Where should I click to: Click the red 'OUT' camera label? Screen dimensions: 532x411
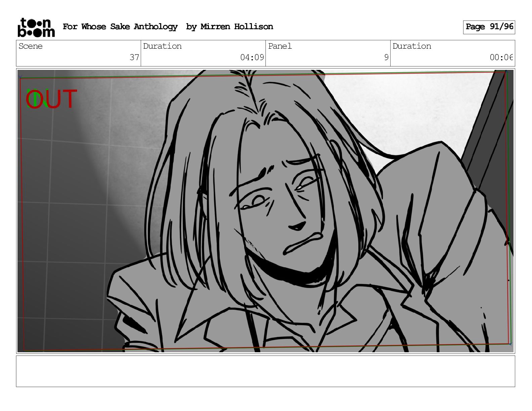[51, 99]
